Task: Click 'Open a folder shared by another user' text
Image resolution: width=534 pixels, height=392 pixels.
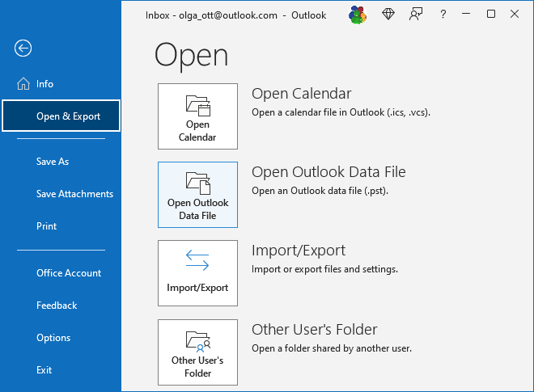Action: click(332, 348)
